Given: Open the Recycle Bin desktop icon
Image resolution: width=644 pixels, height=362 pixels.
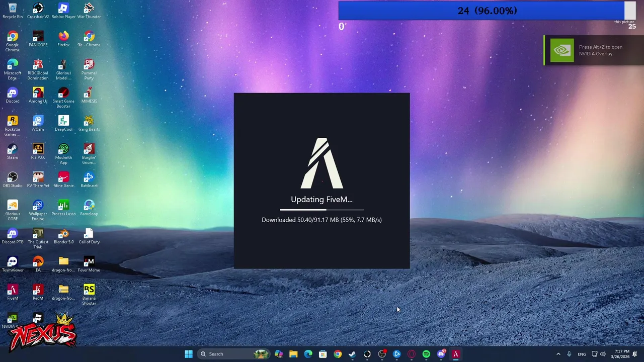Looking at the screenshot, I should 13,11.
